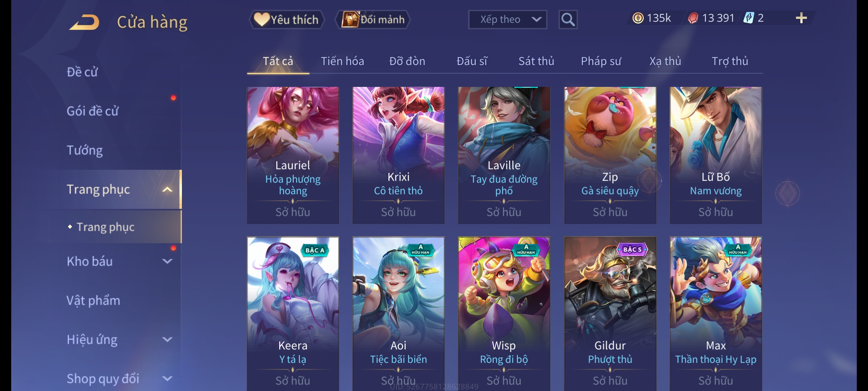The width and height of the screenshot is (868, 391).
Task: Open the Xếp theo sort dropdown
Action: [507, 20]
